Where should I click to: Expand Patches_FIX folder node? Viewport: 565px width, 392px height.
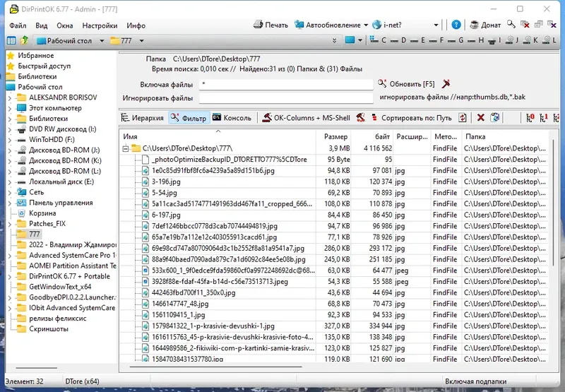click(x=10, y=224)
